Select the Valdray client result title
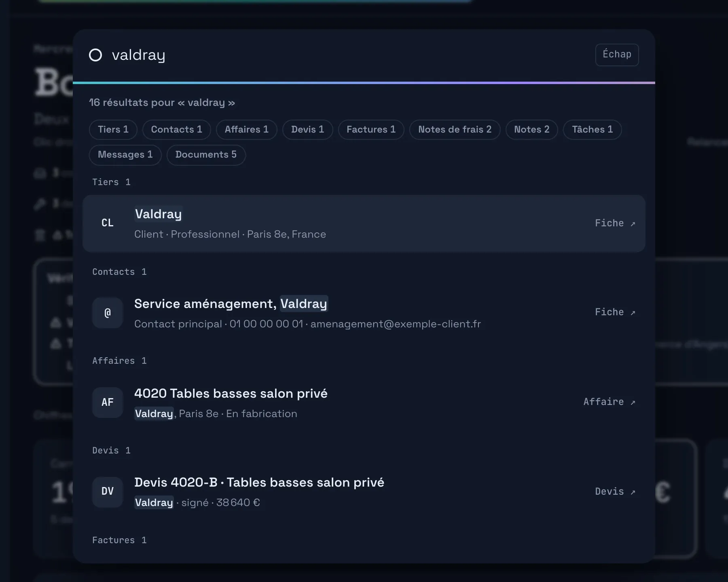Viewport: 728px width, 582px height. (x=158, y=214)
